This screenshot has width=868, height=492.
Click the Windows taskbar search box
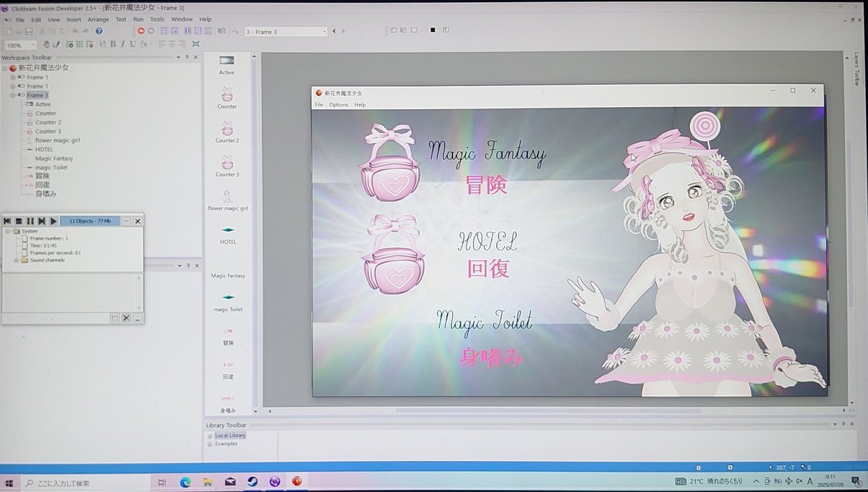[x=85, y=482]
